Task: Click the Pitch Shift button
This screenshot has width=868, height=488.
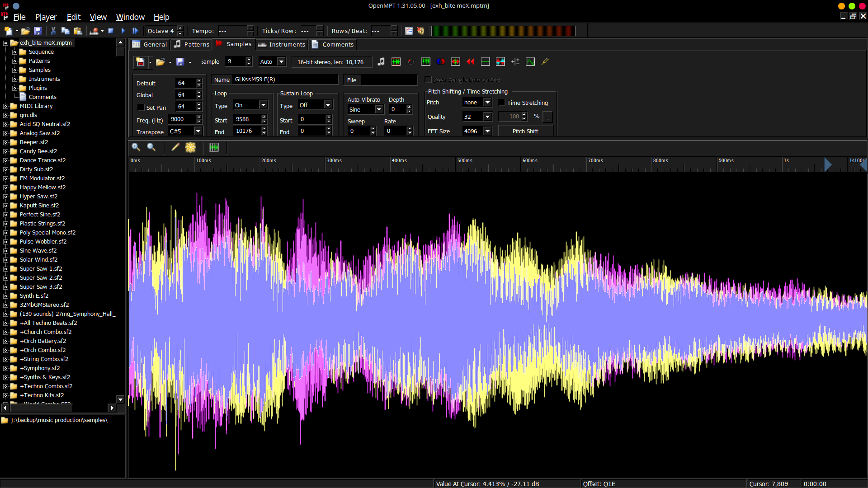Action: [x=525, y=131]
